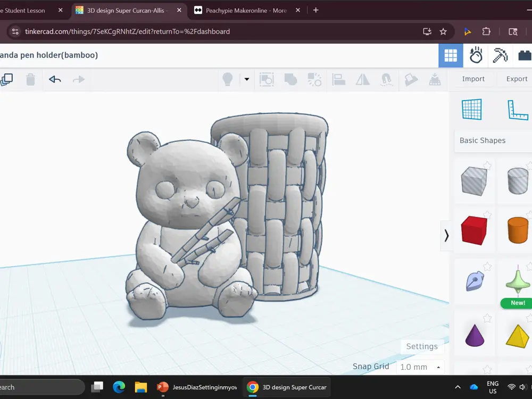This screenshot has height=399, width=532.
Task: Select the Workplane tool
Action: pos(471,109)
